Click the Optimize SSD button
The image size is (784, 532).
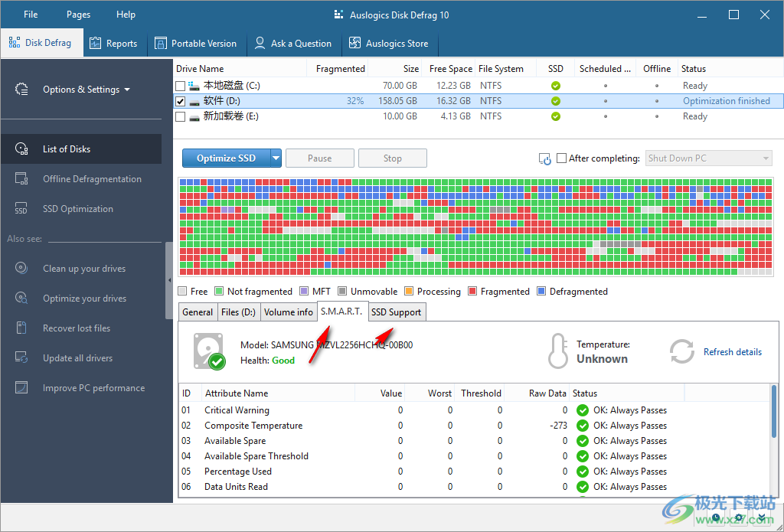226,158
